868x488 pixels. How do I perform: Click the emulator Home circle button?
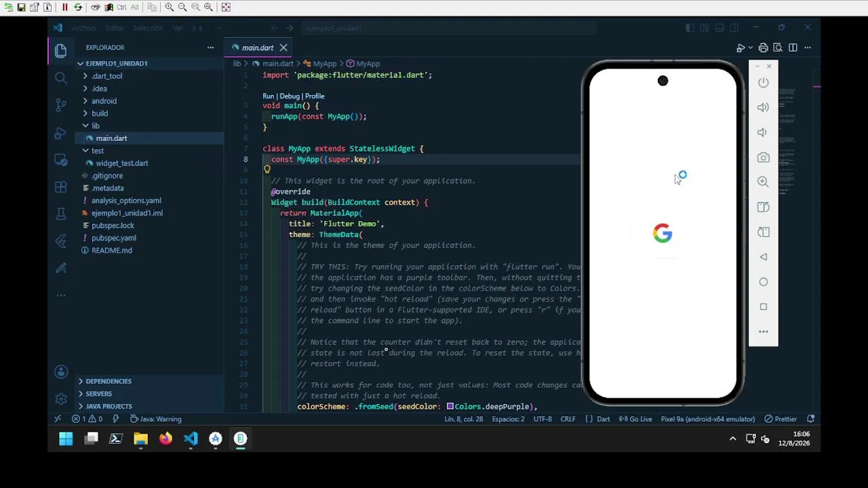[764, 282]
